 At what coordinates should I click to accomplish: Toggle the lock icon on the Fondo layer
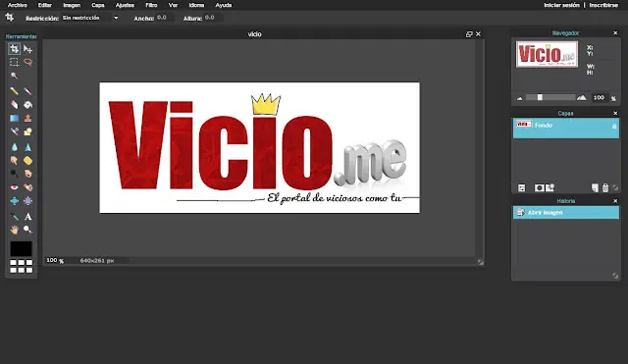[x=614, y=127]
